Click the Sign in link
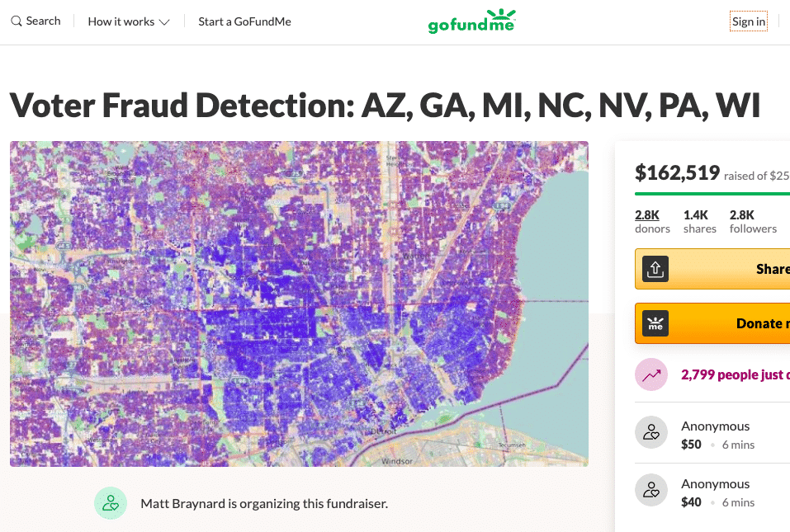The height and width of the screenshot is (532, 790). 749,21
